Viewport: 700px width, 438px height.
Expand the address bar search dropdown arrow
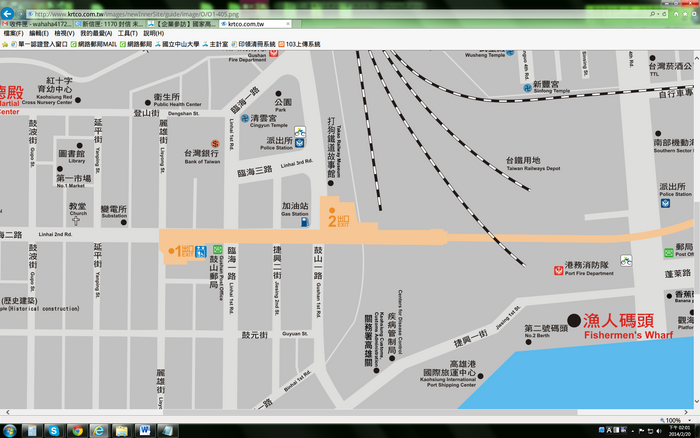click(658, 14)
